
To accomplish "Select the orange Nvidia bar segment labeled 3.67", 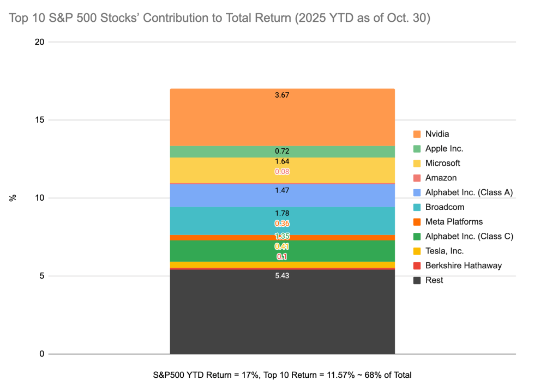I will click(282, 117).
